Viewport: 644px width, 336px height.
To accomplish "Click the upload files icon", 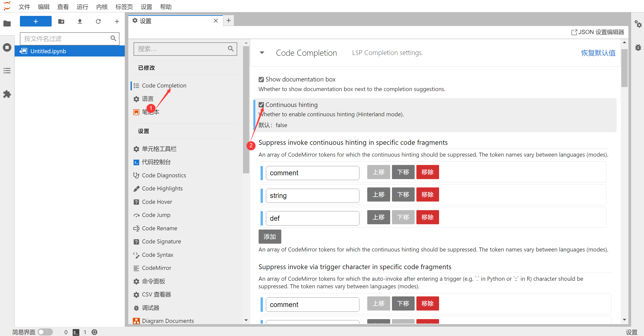I will tap(80, 21).
